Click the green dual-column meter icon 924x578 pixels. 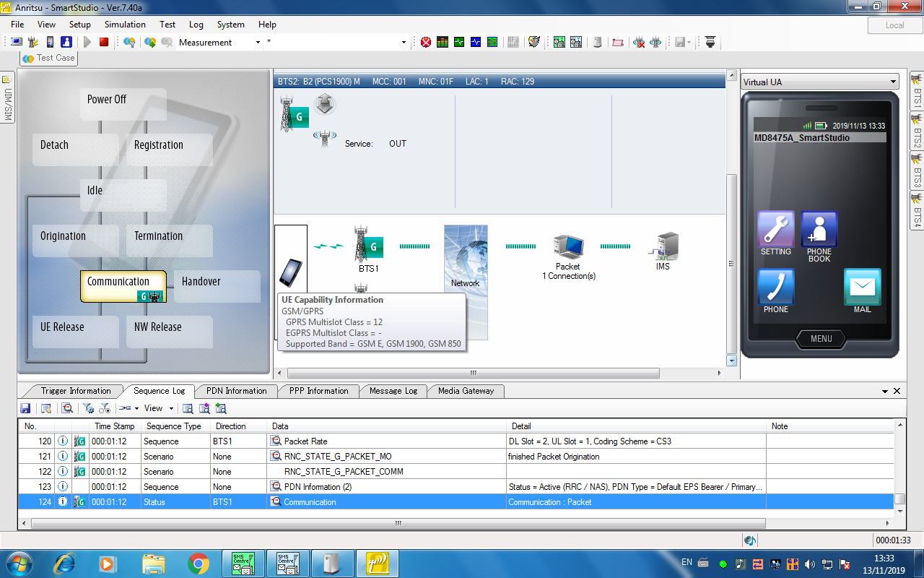[492, 42]
